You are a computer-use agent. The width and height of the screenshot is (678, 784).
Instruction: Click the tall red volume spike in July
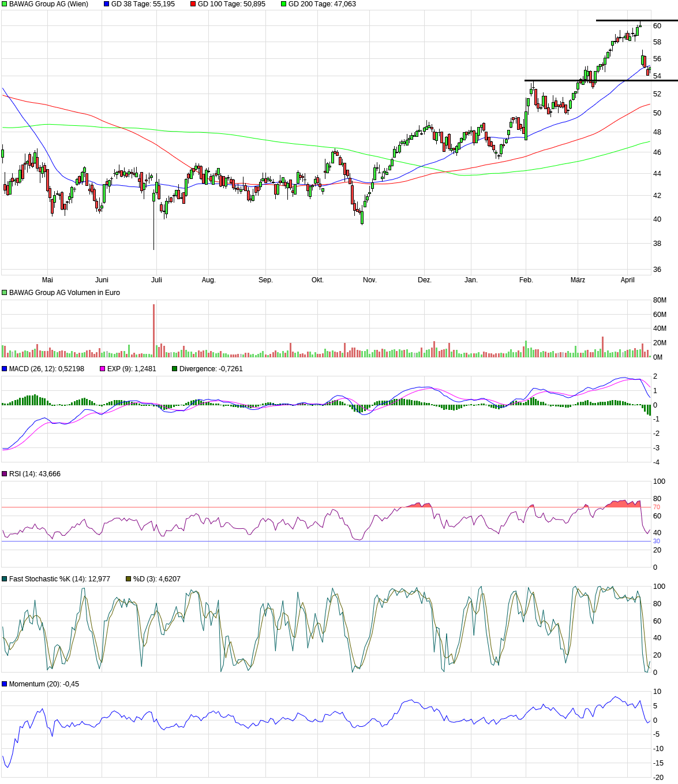coord(154,329)
